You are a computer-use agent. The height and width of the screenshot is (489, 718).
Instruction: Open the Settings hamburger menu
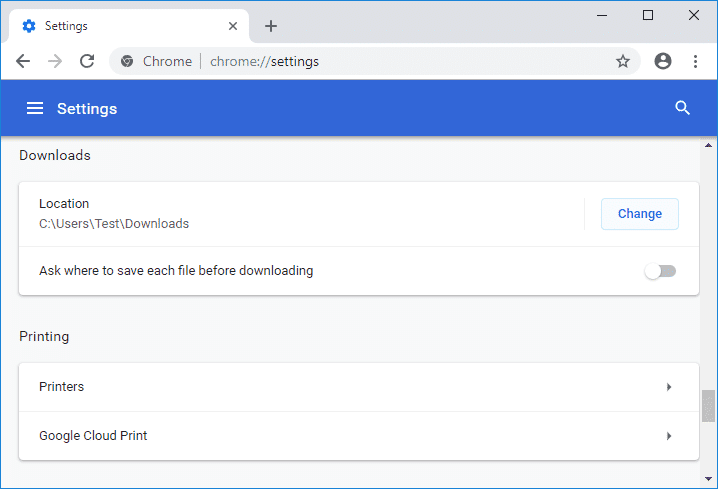click(x=35, y=108)
